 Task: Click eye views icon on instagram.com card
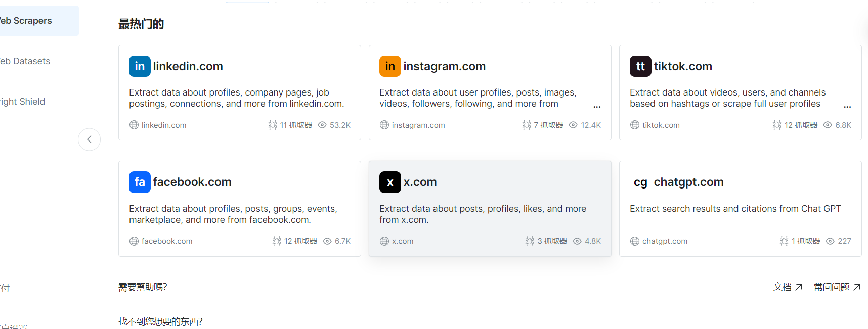(x=573, y=125)
